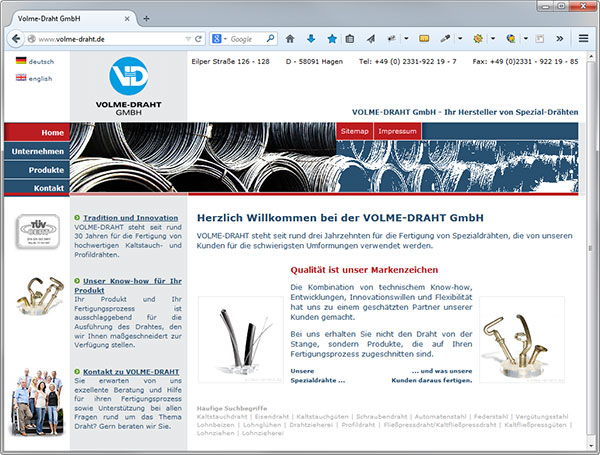
Task: Click the yellow ruler toolbar icon
Action: click(x=424, y=38)
